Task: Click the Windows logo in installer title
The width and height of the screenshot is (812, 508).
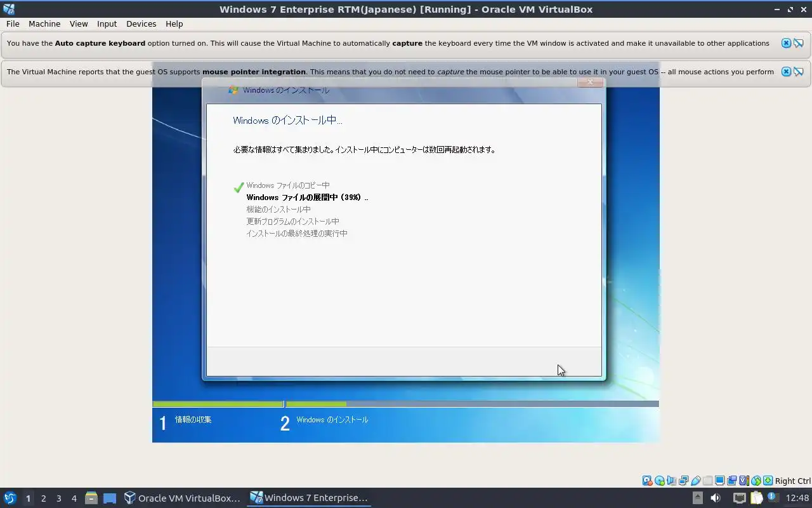Action: (x=233, y=90)
